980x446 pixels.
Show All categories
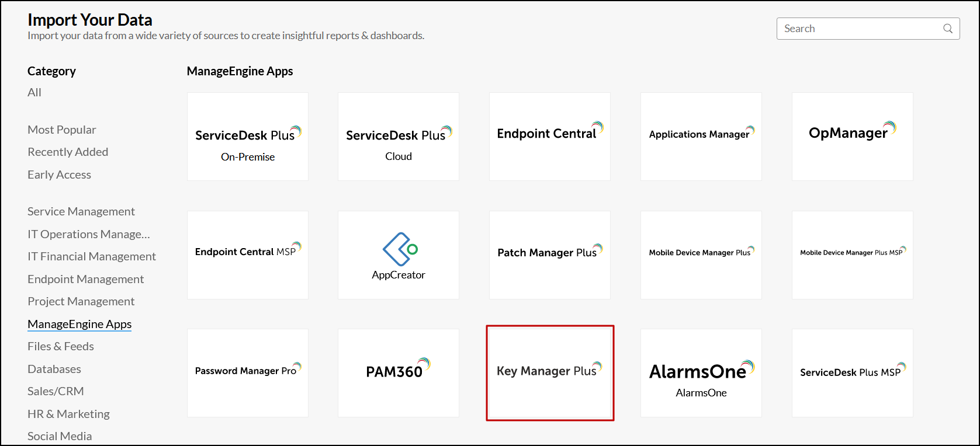(34, 92)
